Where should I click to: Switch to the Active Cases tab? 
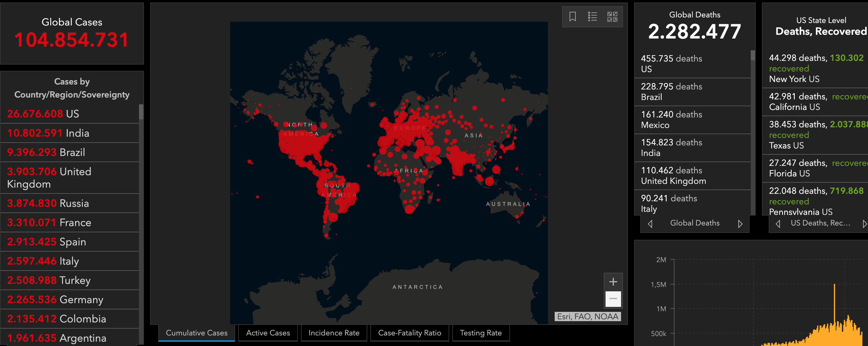click(268, 333)
